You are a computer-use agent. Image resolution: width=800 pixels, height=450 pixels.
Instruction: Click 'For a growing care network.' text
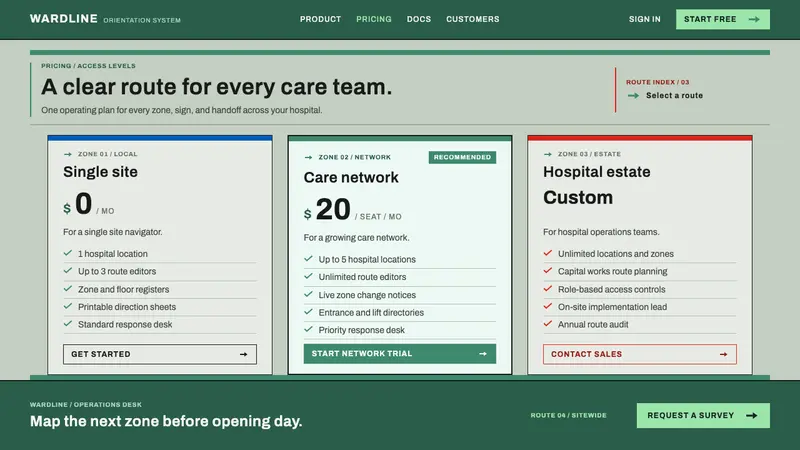(x=356, y=238)
